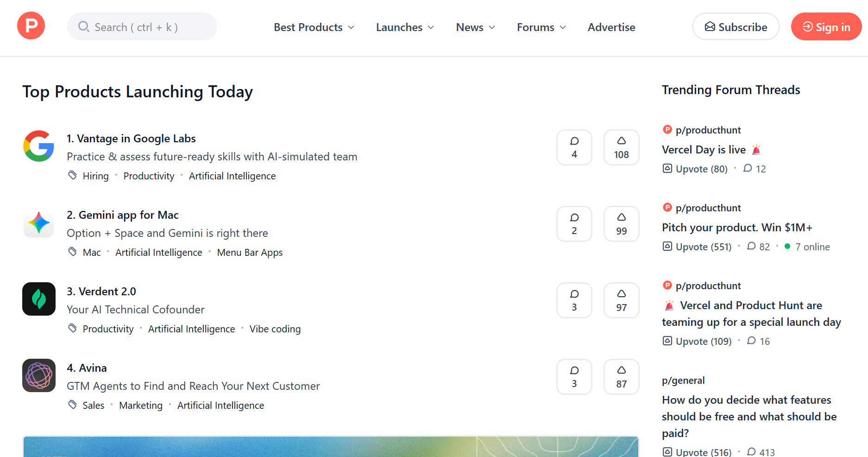View comments on Verdent 2.0
This screenshot has width=868, height=457.
click(x=574, y=300)
